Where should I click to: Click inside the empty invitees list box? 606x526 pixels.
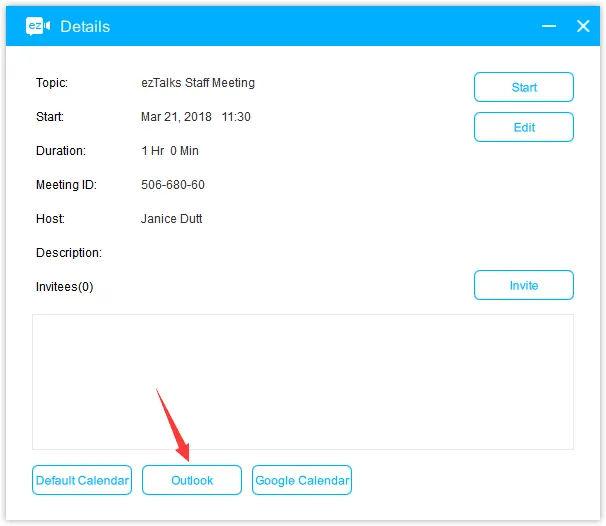point(303,382)
